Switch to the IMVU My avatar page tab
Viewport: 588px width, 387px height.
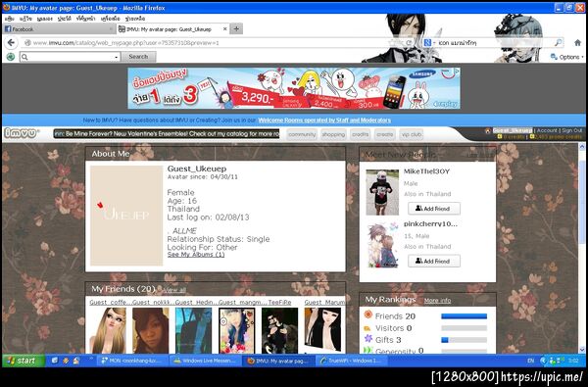[x=172, y=28]
